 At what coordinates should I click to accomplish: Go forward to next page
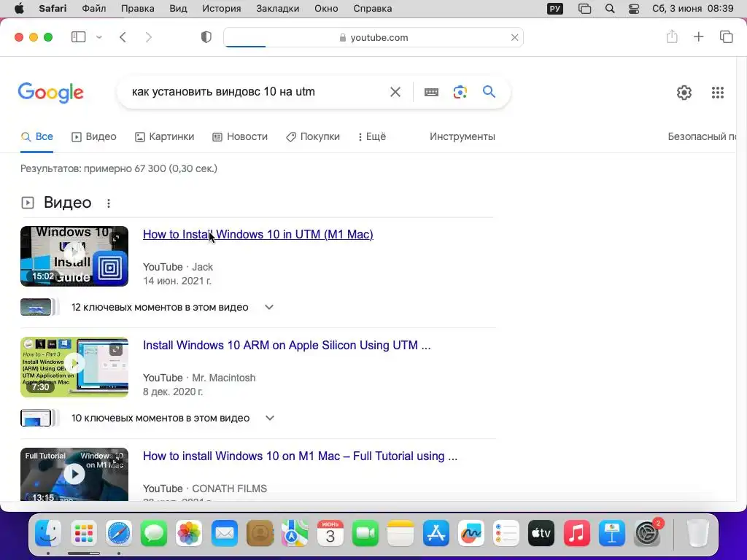149,37
